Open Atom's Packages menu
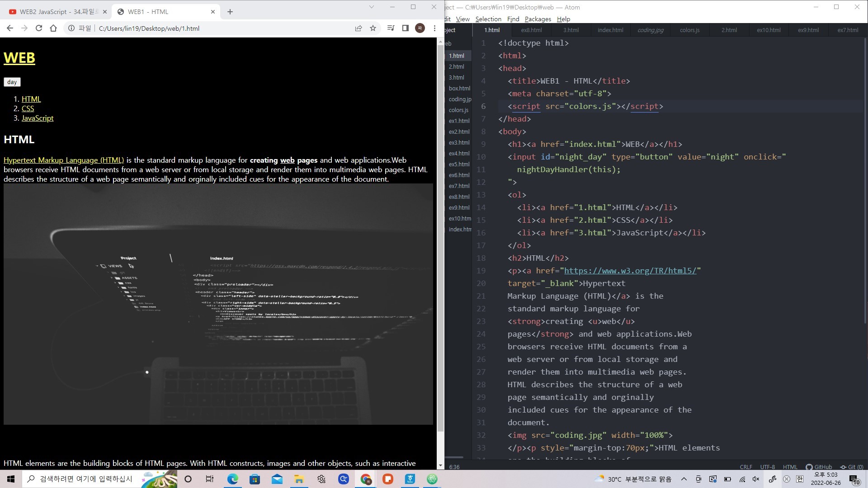The image size is (868, 488). (x=538, y=19)
